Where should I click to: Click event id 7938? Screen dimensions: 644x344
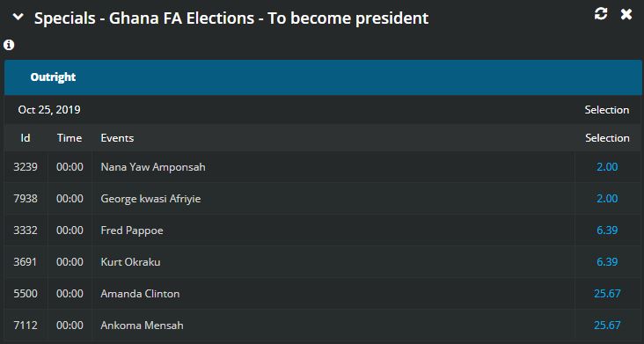pos(26,199)
